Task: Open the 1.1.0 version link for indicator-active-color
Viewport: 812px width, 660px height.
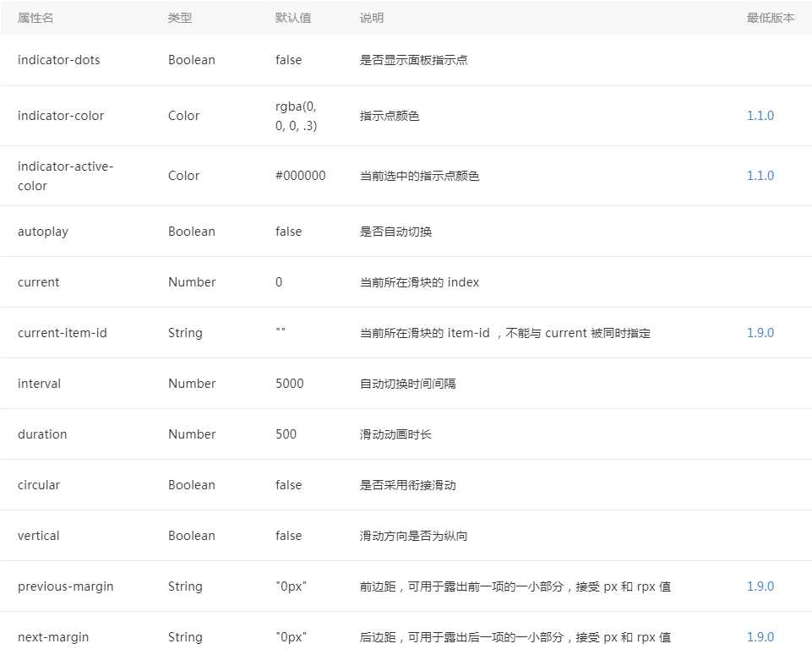Action: tap(760, 176)
